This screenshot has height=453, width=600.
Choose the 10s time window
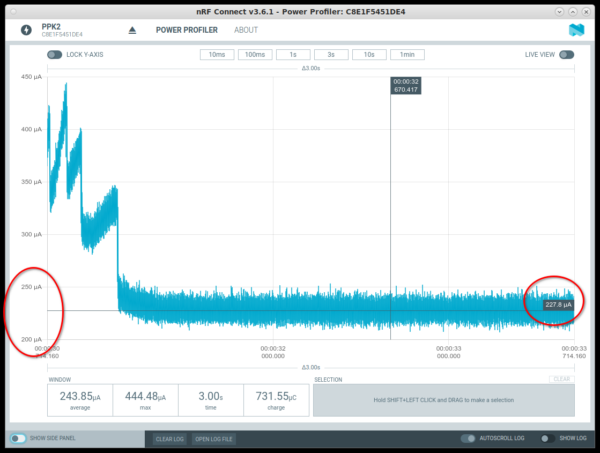point(369,54)
